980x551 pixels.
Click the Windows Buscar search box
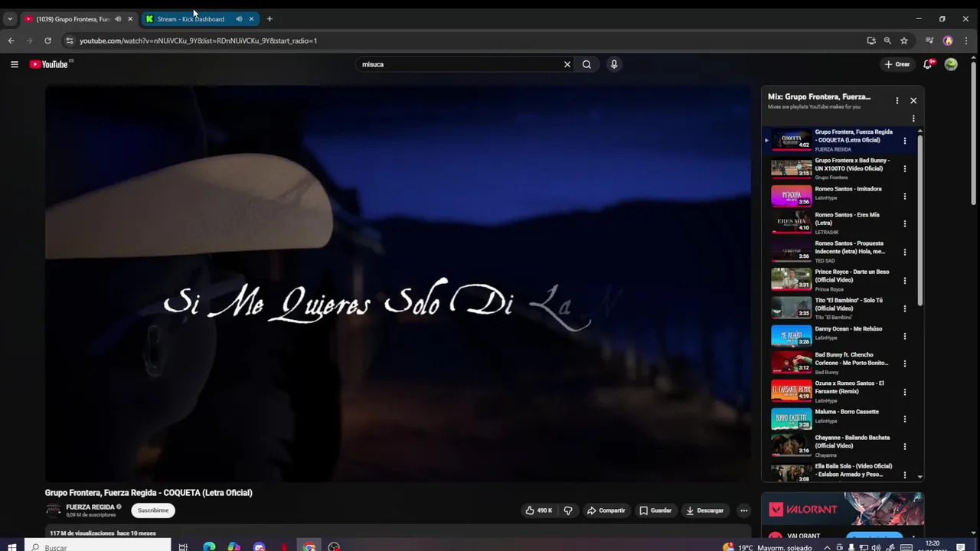coord(98,546)
